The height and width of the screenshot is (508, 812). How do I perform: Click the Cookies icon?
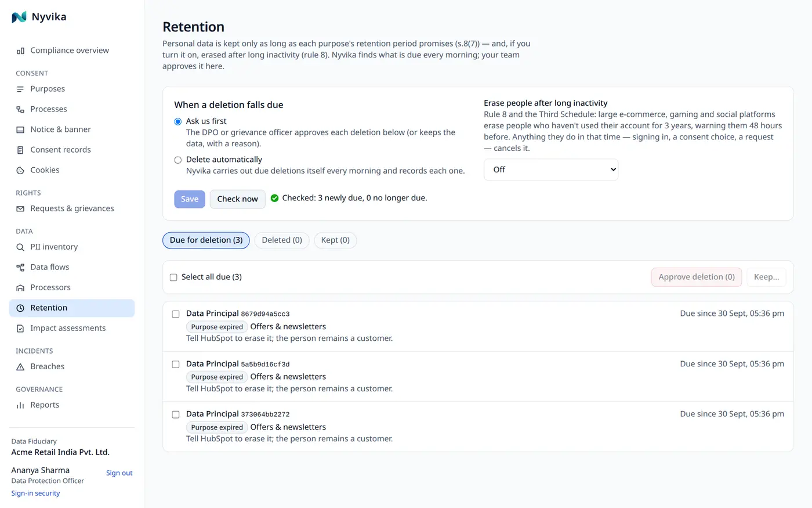coord(20,170)
